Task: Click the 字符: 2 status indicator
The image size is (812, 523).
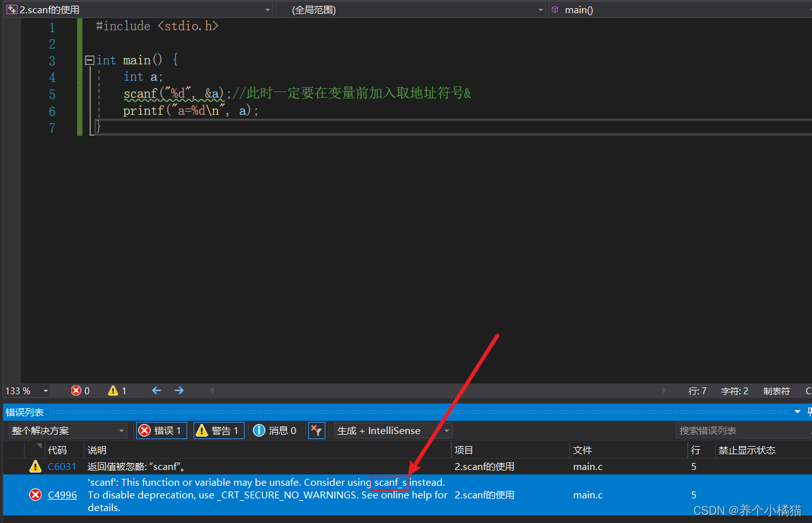Action: click(x=734, y=391)
